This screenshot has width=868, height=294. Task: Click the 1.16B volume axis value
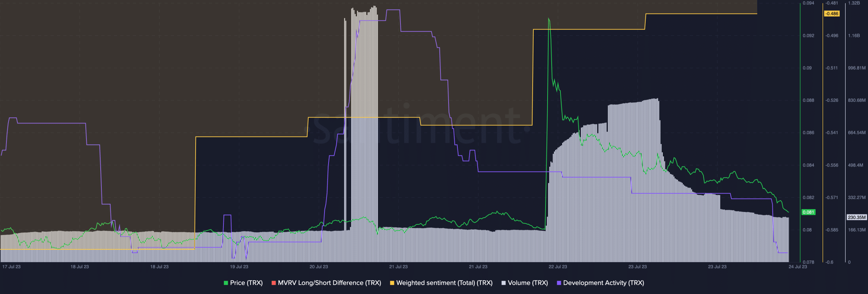854,36
